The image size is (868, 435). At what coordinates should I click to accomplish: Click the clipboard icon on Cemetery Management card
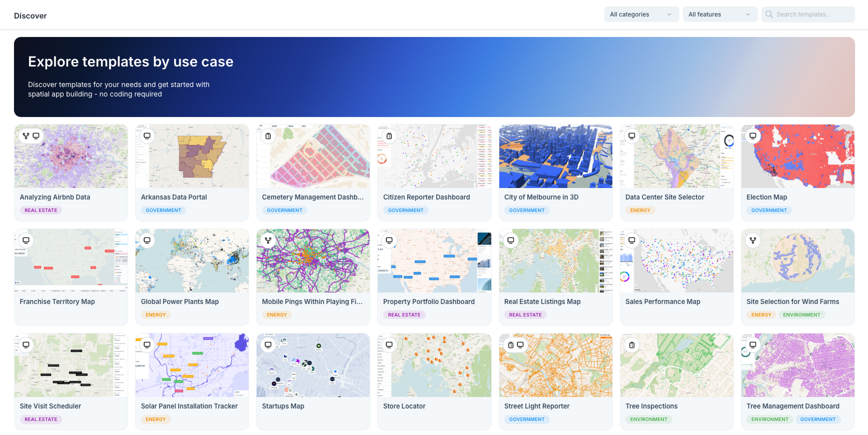pos(268,136)
